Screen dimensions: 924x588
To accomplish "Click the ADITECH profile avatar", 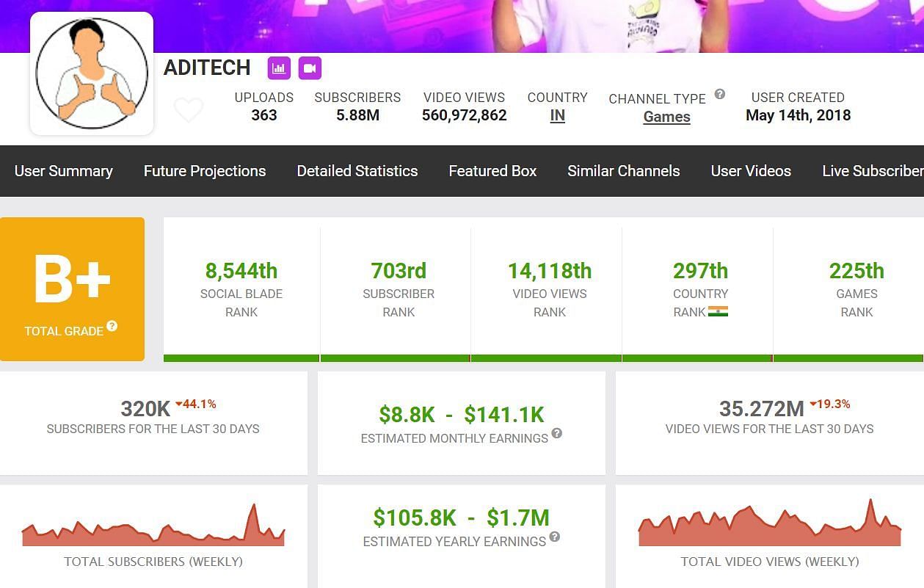I will coord(92,73).
